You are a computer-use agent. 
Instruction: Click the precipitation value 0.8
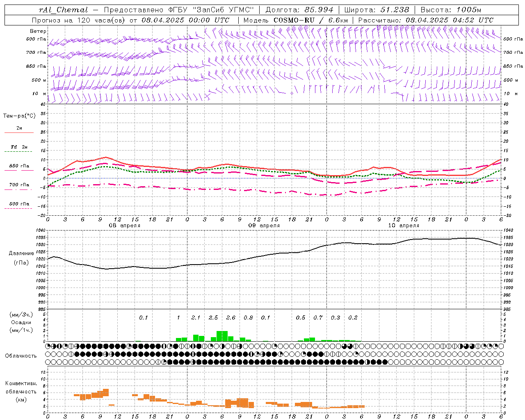[x=248, y=318]
